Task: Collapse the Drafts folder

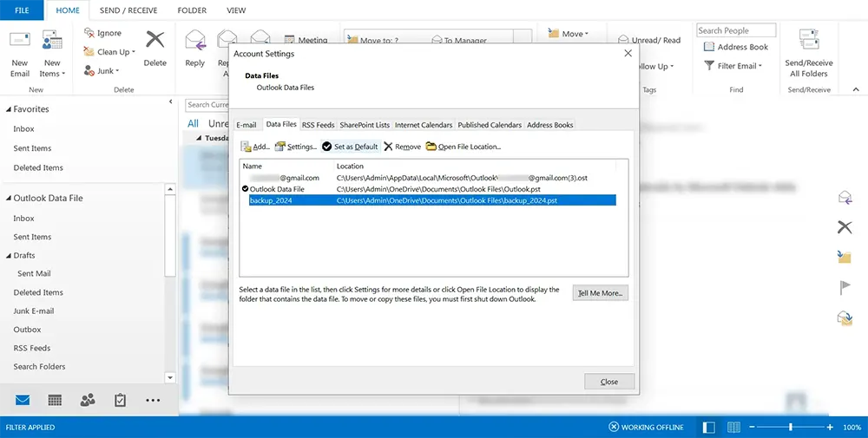Action: pyautogui.click(x=9, y=256)
